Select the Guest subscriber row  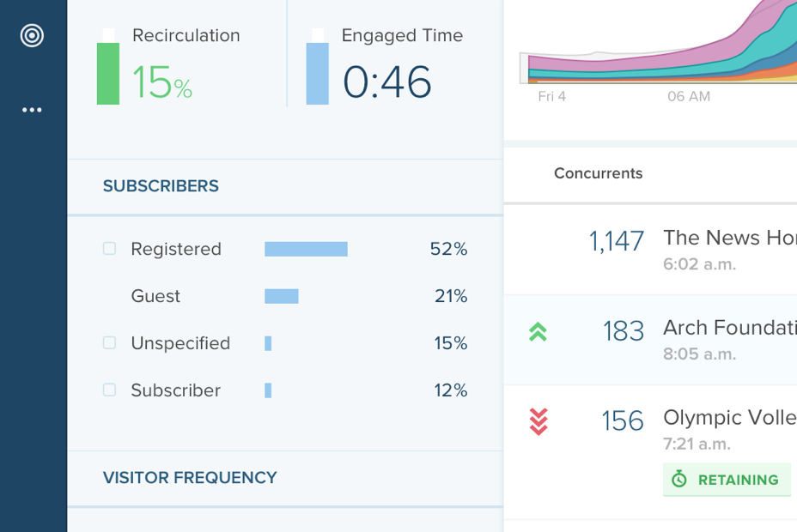click(x=155, y=296)
